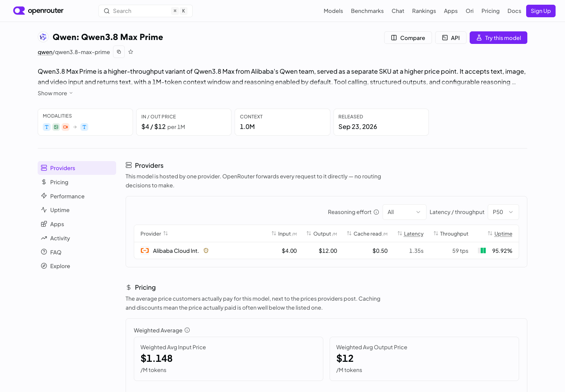Click the API button
The image size is (565, 392).
pos(451,38)
